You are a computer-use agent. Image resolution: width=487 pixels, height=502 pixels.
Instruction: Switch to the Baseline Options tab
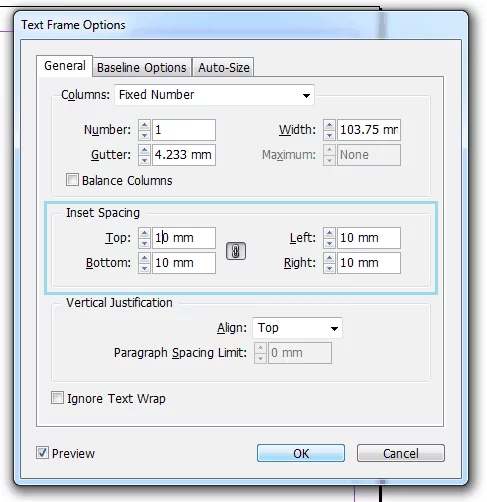[x=142, y=68]
